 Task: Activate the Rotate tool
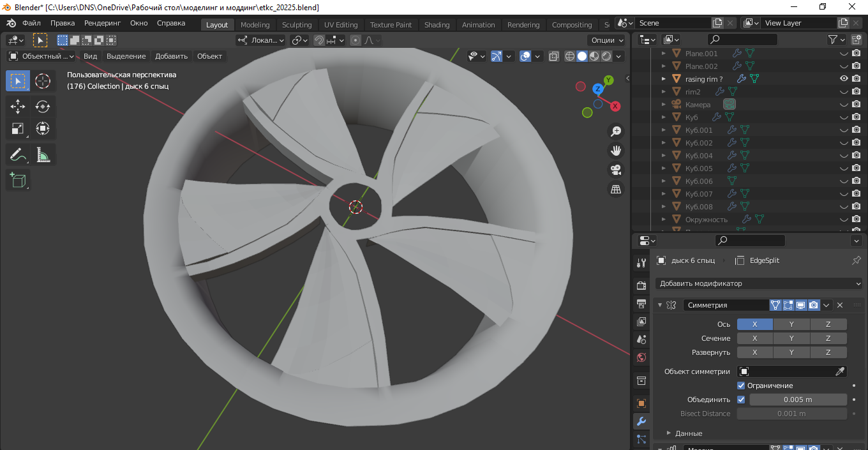pyautogui.click(x=43, y=106)
